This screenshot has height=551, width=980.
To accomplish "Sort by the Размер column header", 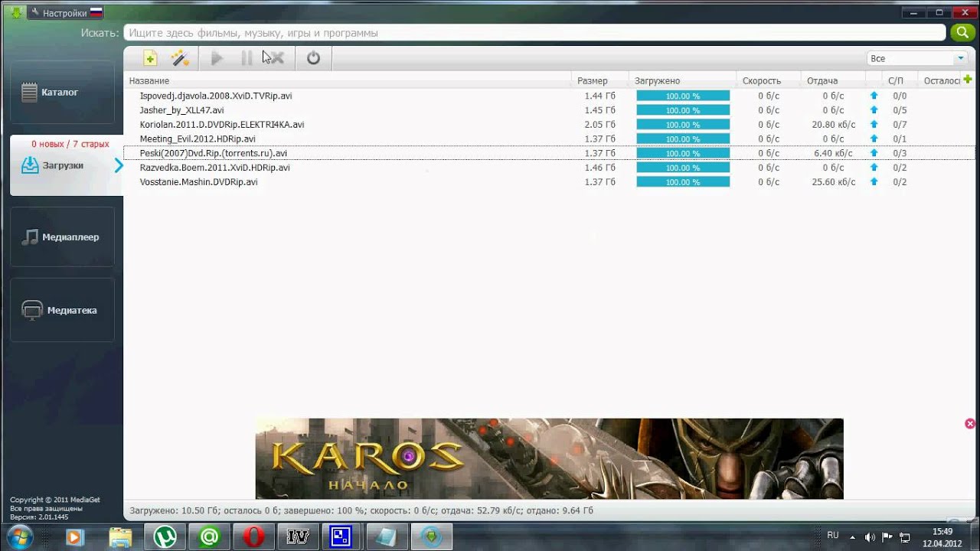I will coord(600,80).
